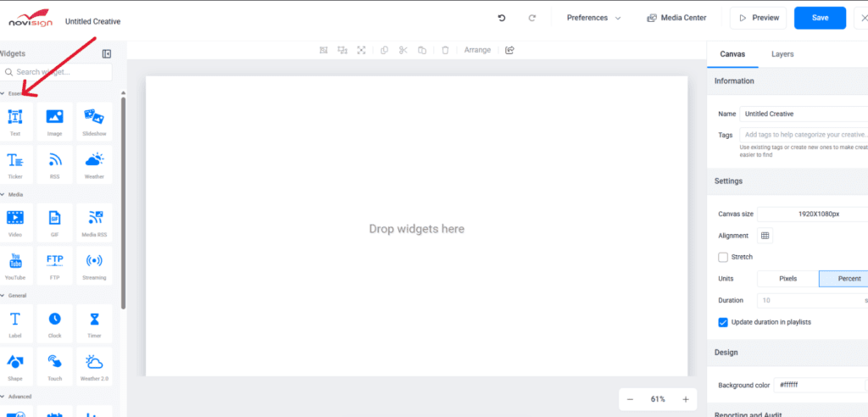Screen dimensions: 868x417
Task: Add the RSS widget
Action: tap(55, 164)
